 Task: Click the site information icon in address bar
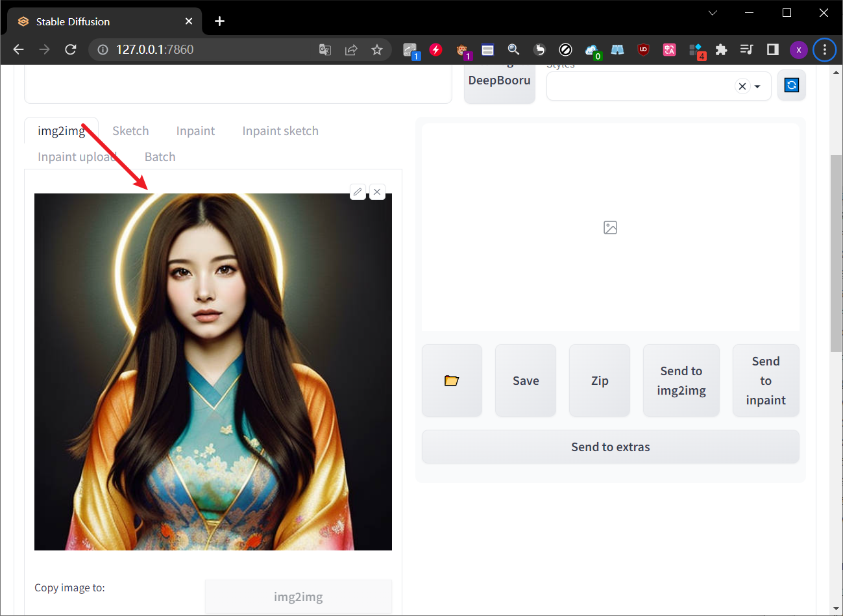[102, 49]
